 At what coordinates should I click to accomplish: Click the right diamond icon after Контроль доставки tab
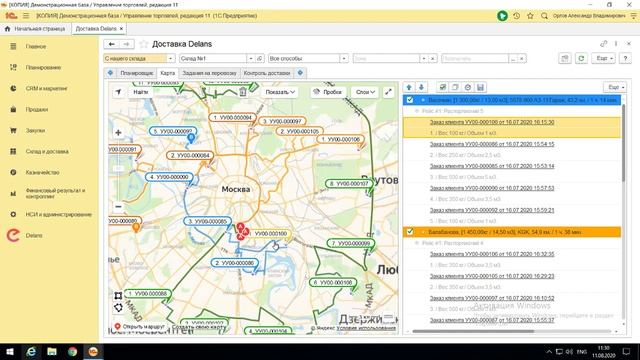(300, 73)
